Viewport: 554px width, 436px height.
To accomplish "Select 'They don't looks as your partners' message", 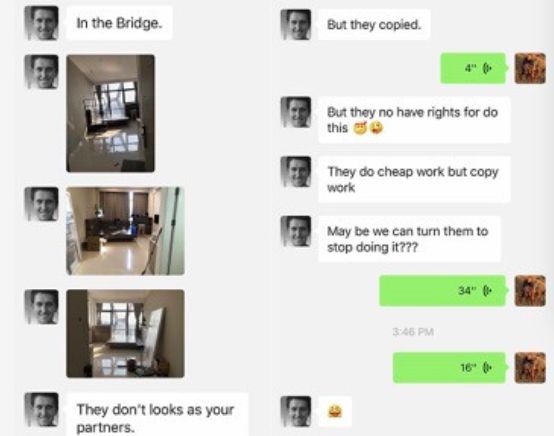I will click(157, 415).
